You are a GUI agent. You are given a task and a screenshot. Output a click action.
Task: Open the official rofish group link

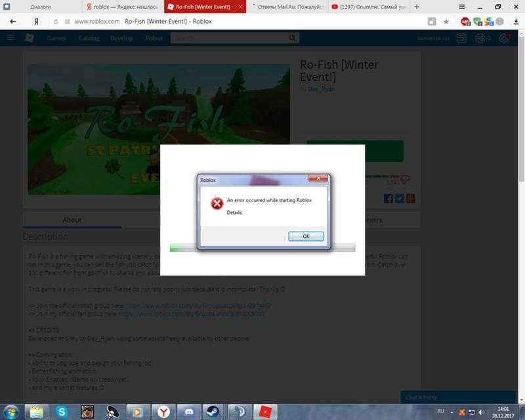pos(198,306)
